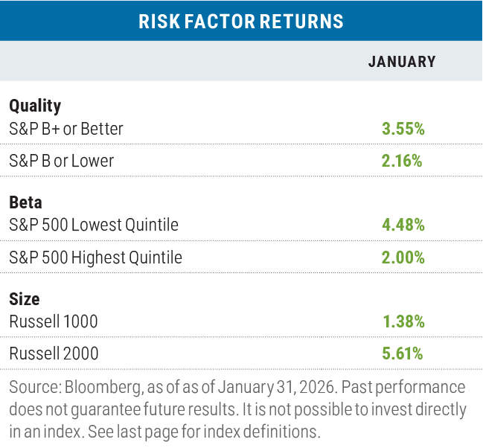Select the S&P B or Lower row label
Screen dimensions: 483x448
61,160
